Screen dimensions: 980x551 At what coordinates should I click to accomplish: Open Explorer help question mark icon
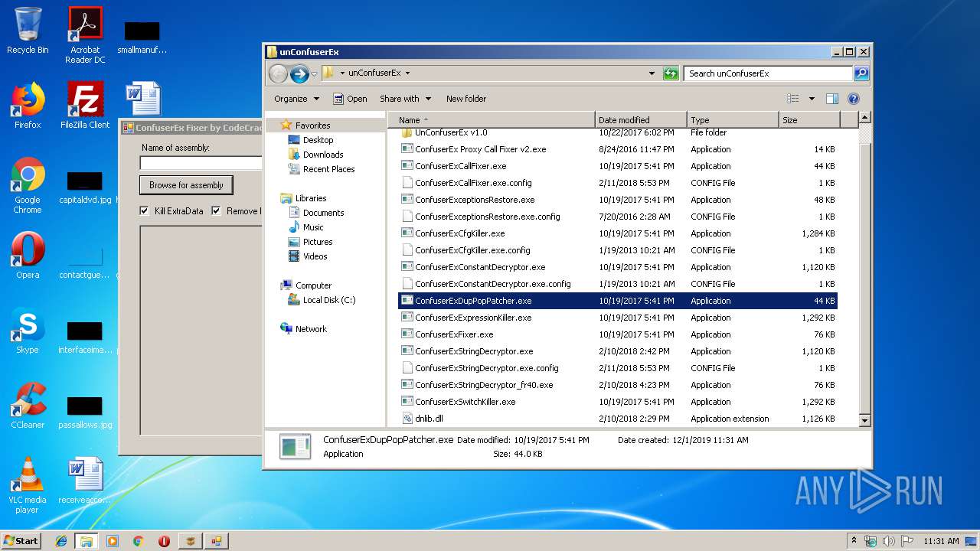click(x=854, y=99)
